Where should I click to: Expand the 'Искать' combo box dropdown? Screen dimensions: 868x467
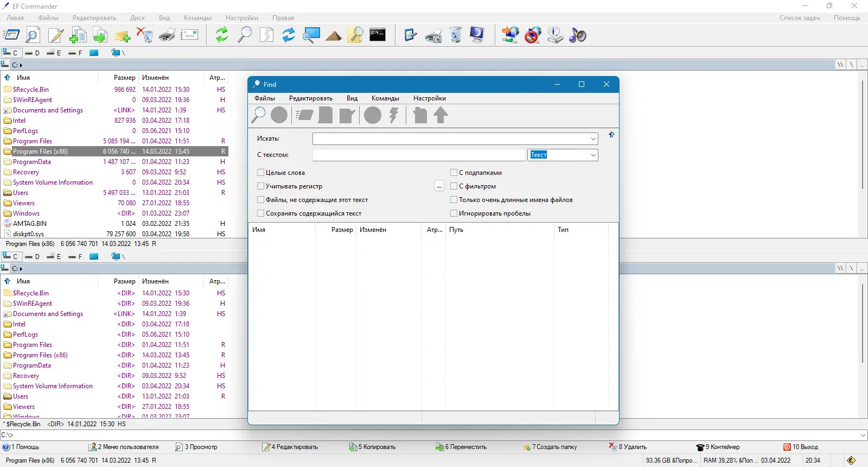593,139
